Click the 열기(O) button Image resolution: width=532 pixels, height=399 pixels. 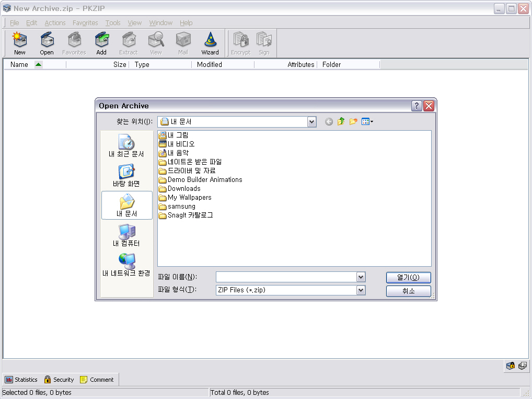click(409, 278)
